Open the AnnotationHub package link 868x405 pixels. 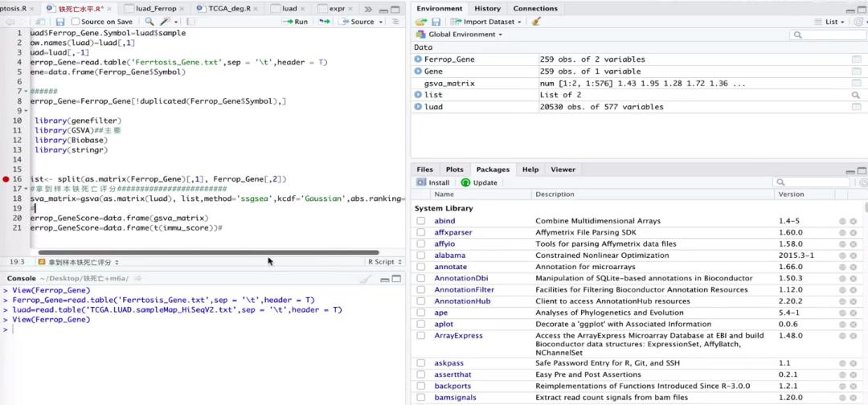(462, 301)
